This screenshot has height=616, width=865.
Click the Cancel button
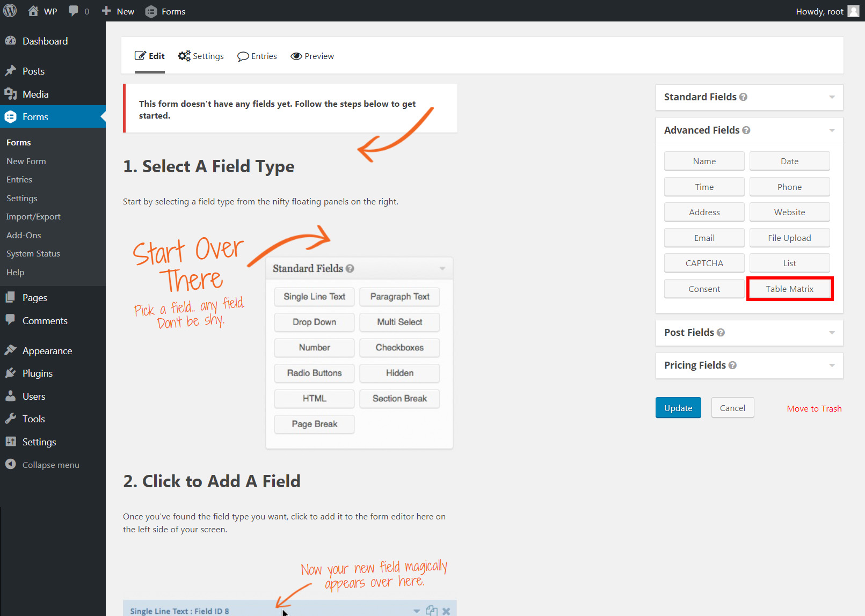pyautogui.click(x=732, y=408)
